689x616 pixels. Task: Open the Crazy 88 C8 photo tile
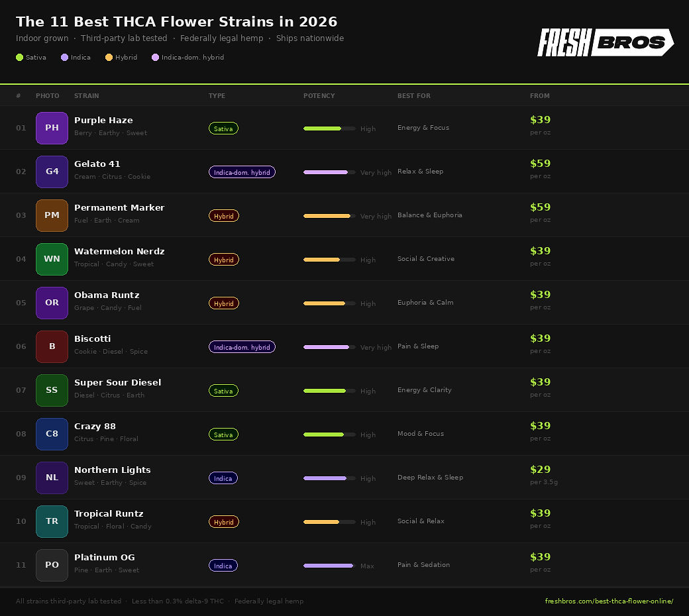[x=52, y=434]
